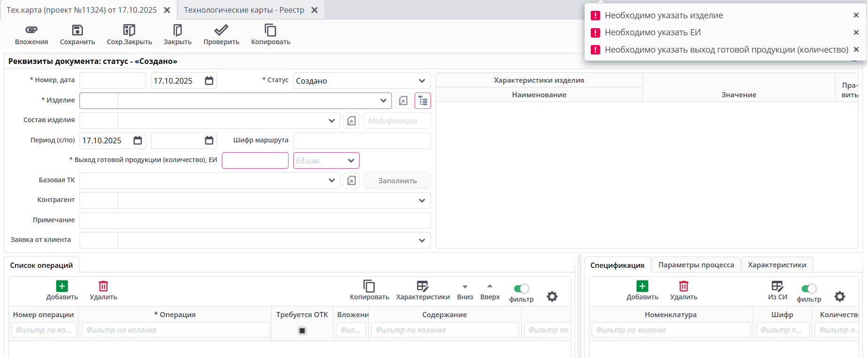The width and height of the screenshot is (868, 358).
Task: Open the Параметры процесса tab
Action: (696, 265)
